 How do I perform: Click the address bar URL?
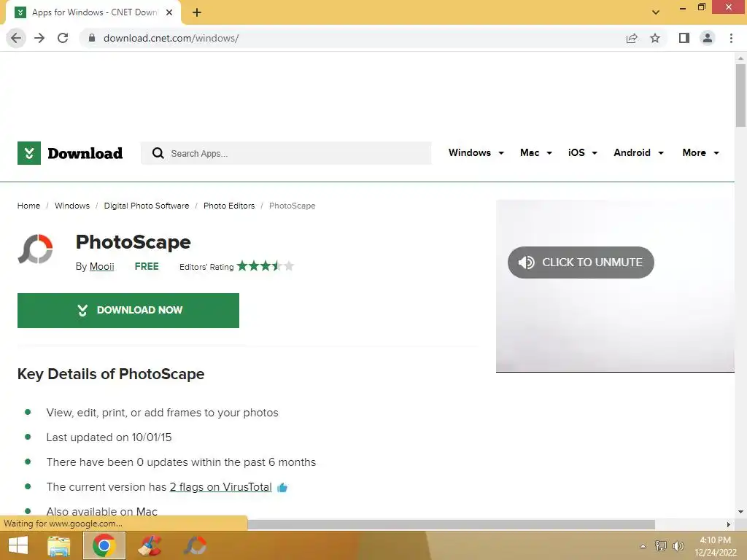coord(171,38)
